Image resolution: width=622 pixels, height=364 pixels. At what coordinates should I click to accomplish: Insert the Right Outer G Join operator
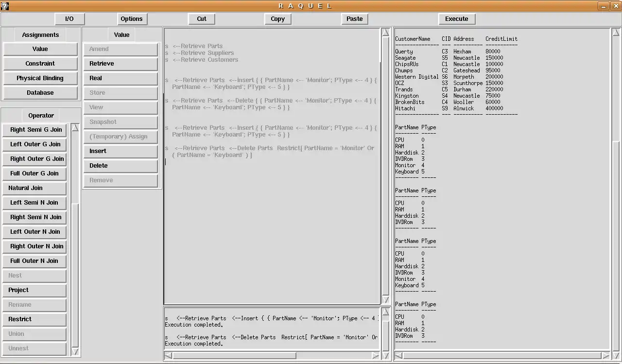pyautogui.click(x=35, y=159)
